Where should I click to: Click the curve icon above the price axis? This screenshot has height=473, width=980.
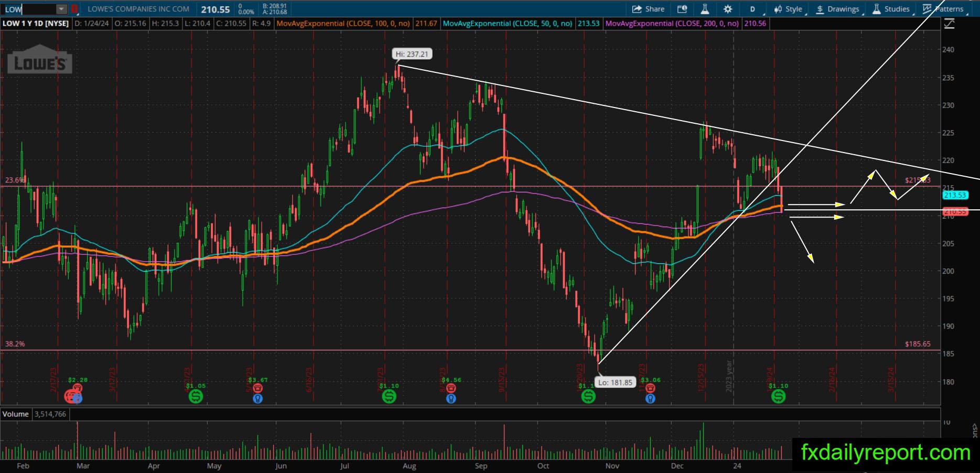click(949, 23)
